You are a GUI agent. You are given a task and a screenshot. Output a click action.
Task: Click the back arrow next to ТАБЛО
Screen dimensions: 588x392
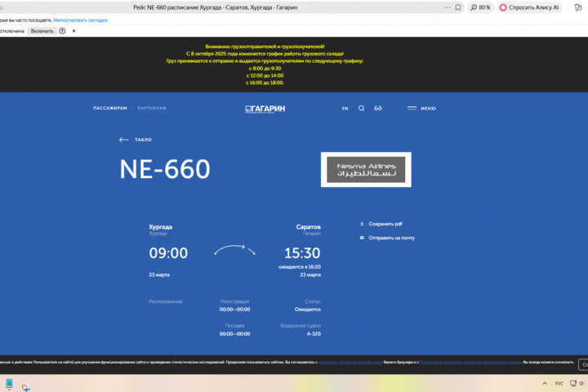tap(123, 140)
